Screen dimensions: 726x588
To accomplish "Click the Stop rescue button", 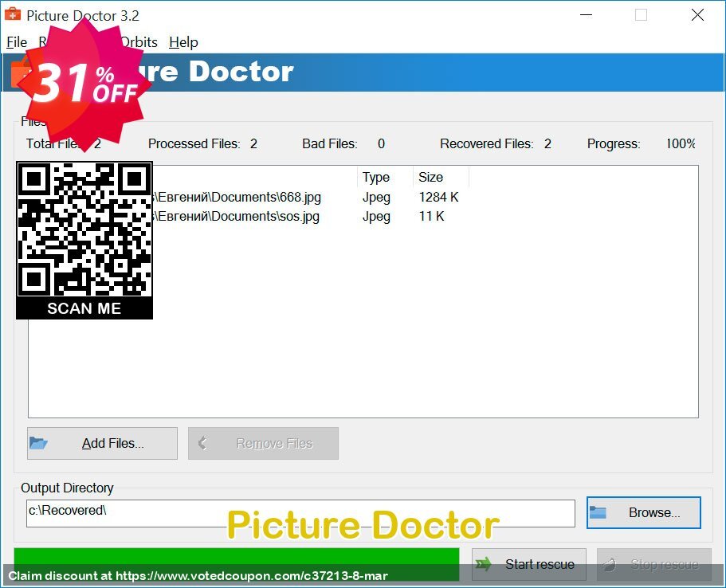I will (x=653, y=564).
